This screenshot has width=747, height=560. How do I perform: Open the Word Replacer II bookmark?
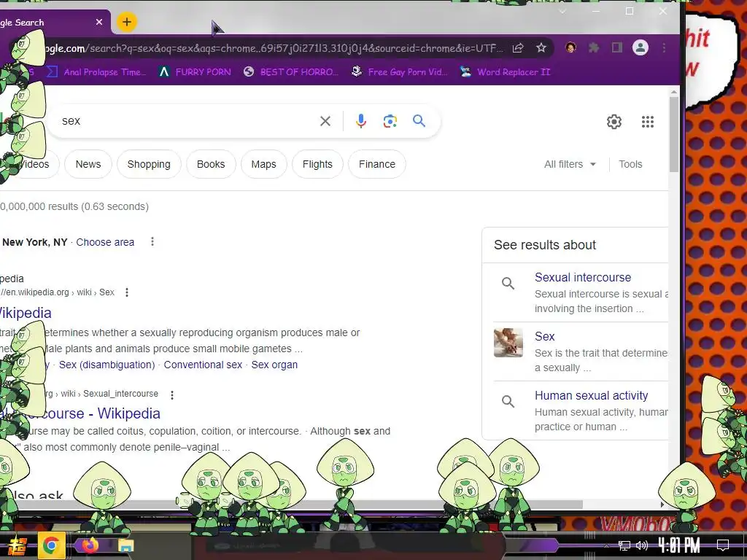[x=506, y=72]
